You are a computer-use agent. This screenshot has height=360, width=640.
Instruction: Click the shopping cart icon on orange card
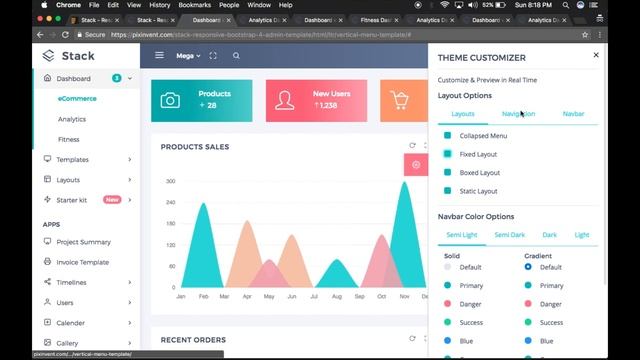click(399, 100)
